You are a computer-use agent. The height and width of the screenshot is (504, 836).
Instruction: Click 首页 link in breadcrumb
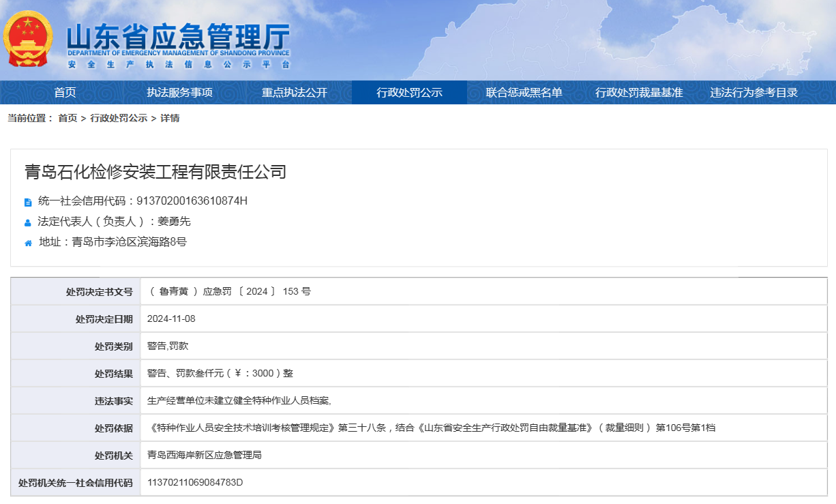pyautogui.click(x=68, y=118)
